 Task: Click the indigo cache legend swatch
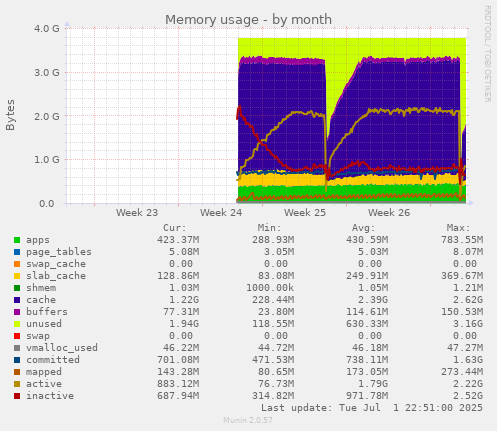pos(17,300)
